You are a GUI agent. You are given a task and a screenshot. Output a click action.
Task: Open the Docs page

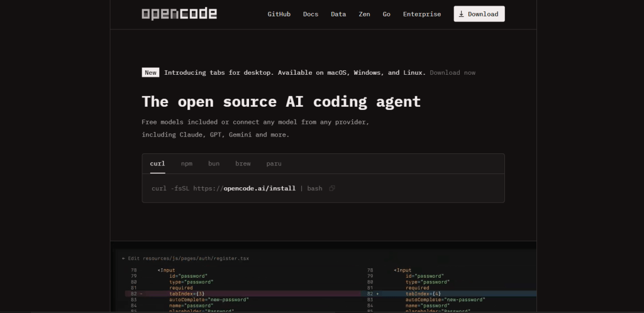pos(311,14)
